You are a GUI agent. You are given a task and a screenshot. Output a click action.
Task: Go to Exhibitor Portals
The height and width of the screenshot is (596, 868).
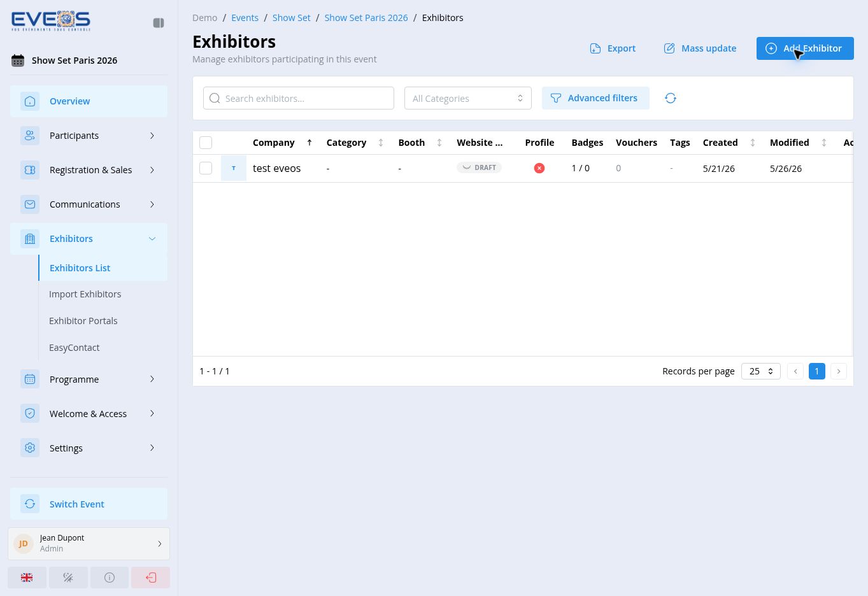(x=103, y=321)
